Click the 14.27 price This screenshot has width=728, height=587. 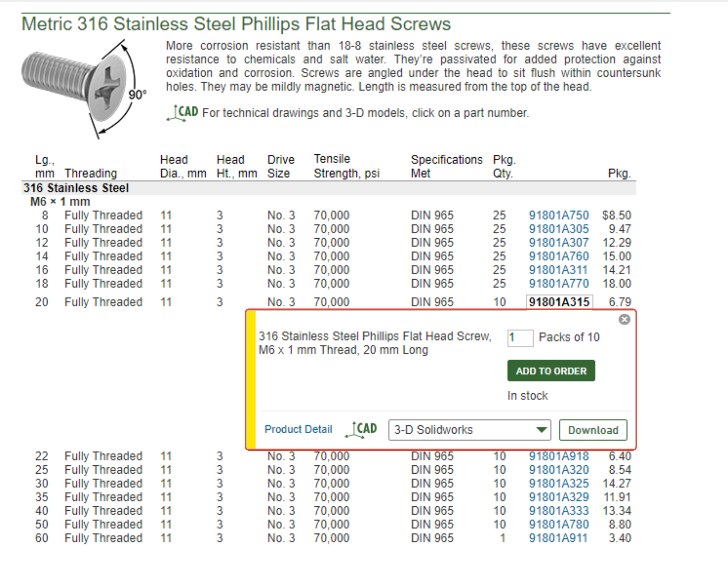[x=617, y=483]
